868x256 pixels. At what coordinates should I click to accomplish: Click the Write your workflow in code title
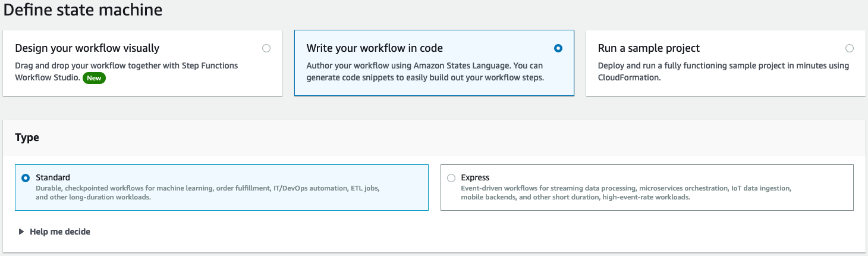(375, 48)
